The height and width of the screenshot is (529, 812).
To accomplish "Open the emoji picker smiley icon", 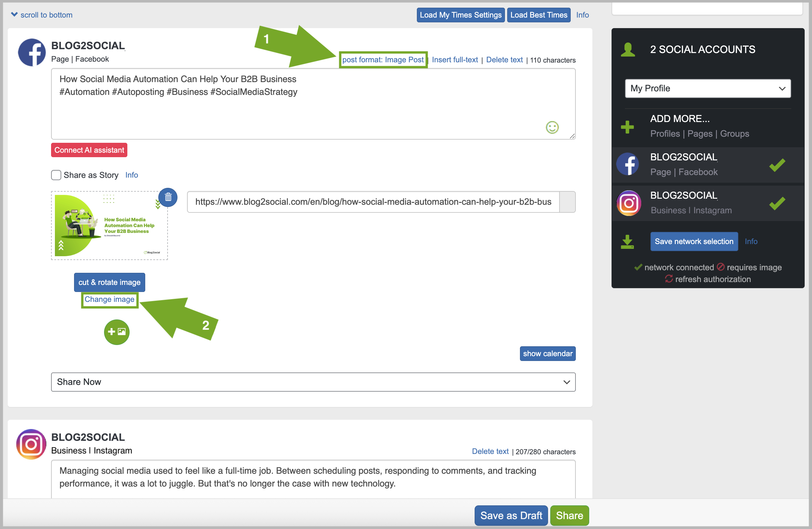I will 552,127.
